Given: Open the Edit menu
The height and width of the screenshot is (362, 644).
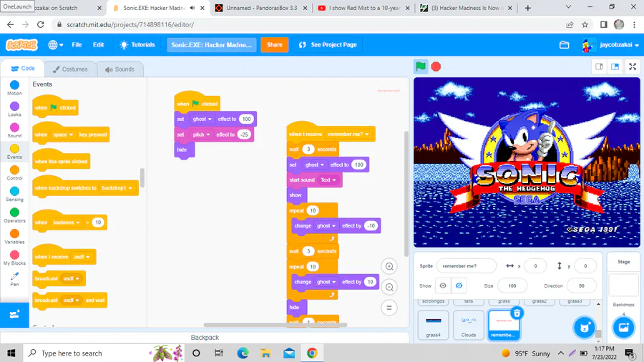Looking at the screenshot, I should click(x=98, y=45).
